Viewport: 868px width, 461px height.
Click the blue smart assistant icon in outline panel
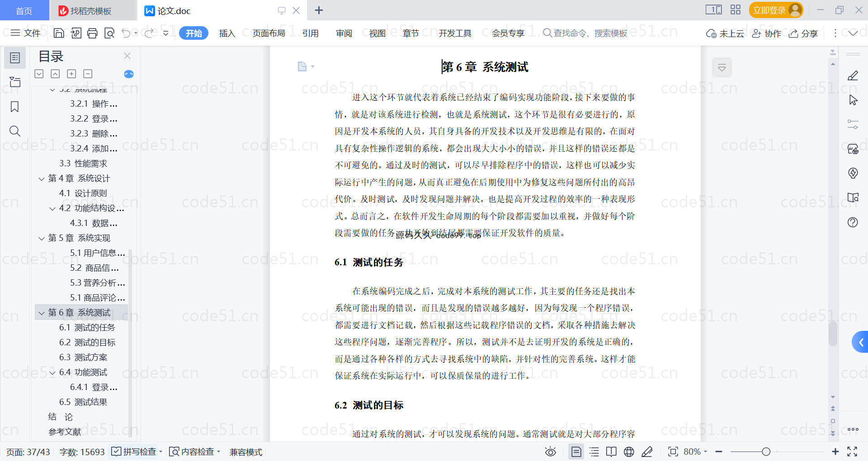point(129,74)
